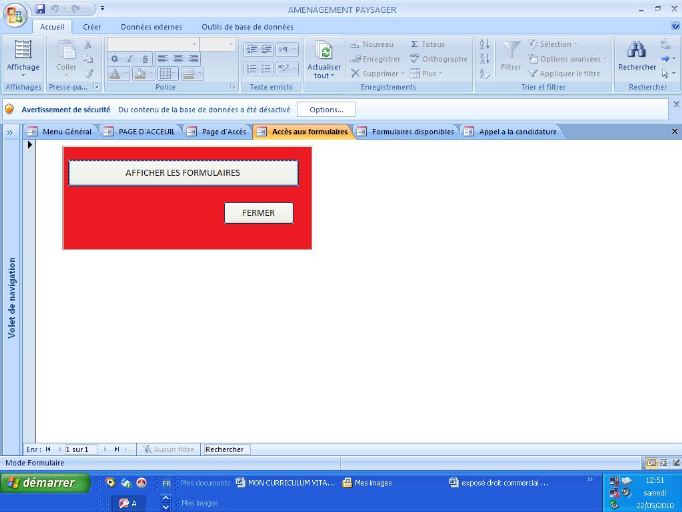Open the Office button menu
The width and height of the screenshot is (682, 512).
tap(15, 15)
